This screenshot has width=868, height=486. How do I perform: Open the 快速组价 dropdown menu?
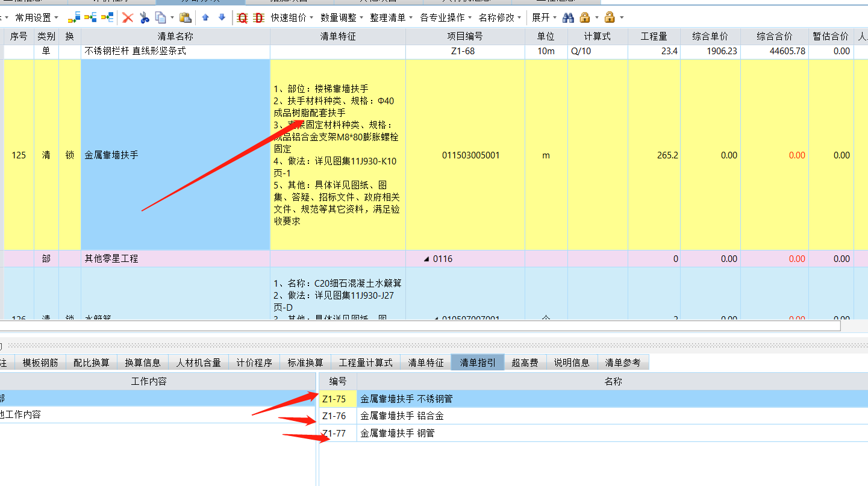click(x=292, y=17)
